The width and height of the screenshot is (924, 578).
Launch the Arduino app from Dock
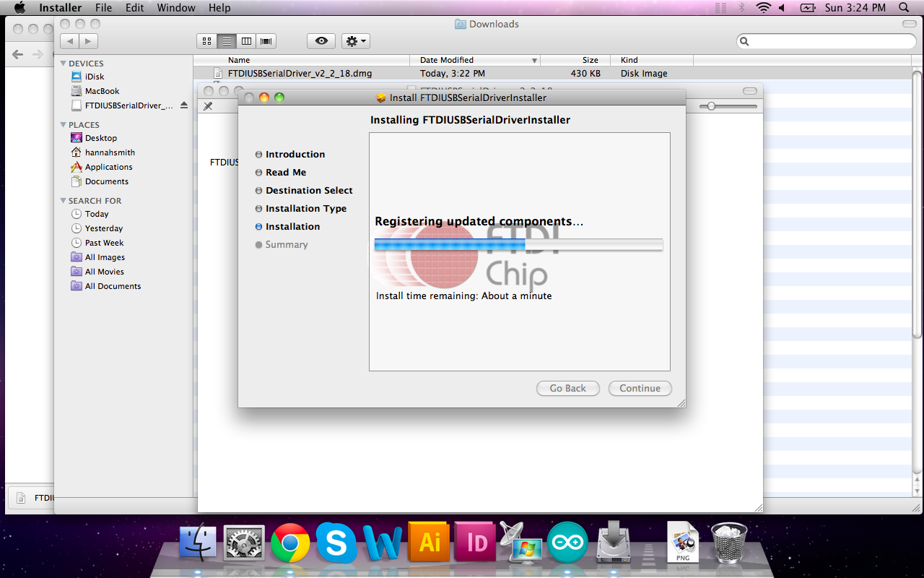[567, 543]
